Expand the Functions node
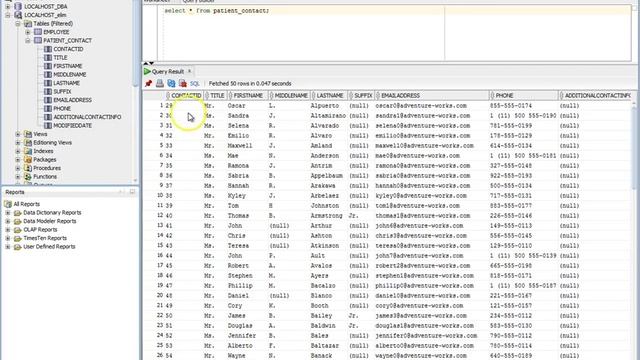This screenshot has height=360, width=640. [18, 177]
